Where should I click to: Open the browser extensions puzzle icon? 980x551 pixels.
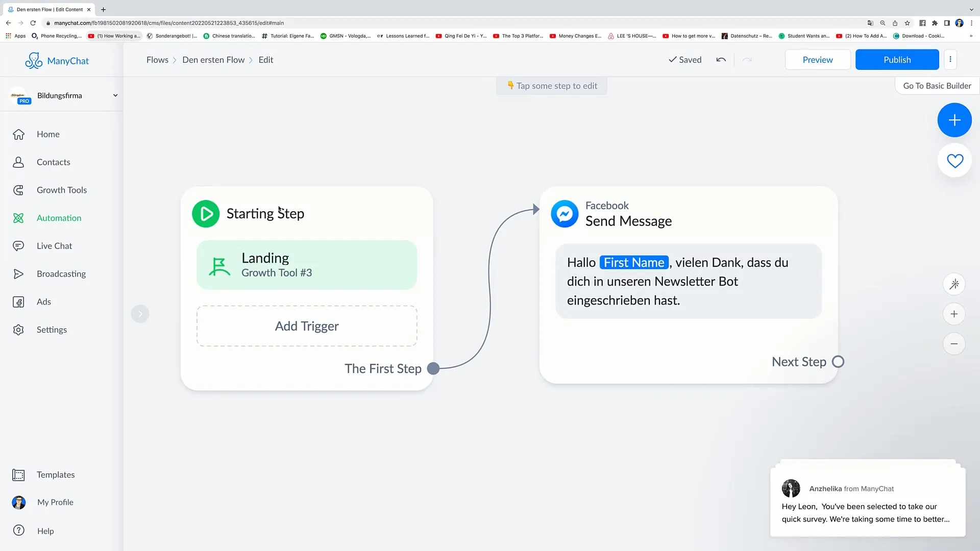click(x=935, y=23)
